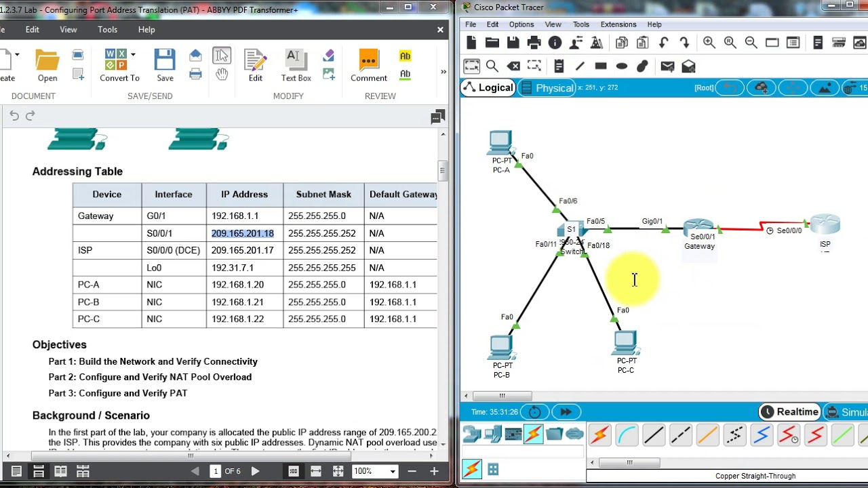Select the End Devices category
The image size is (868, 488).
tap(492, 434)
